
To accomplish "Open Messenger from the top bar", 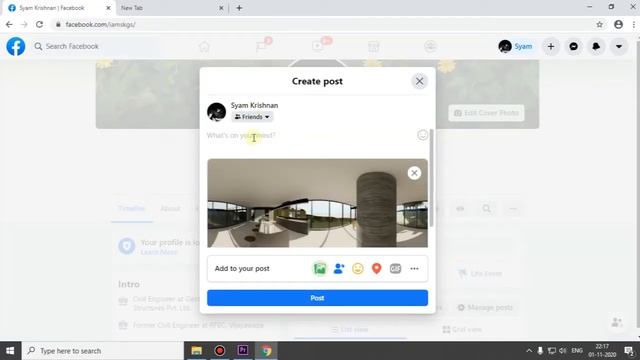I will (x=573, y=47).
